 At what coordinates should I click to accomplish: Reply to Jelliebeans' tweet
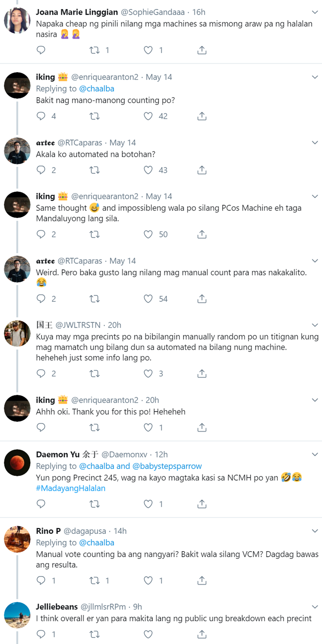pos(41,634)
